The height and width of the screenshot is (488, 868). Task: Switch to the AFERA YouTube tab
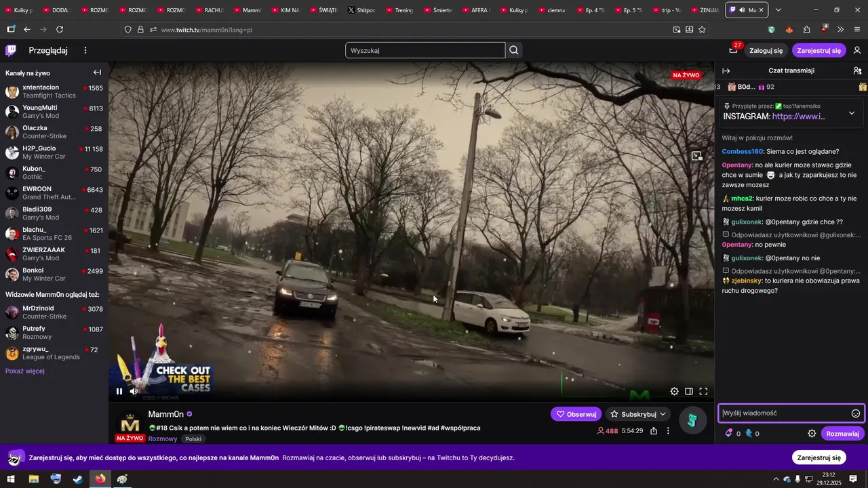[x=475, y=10]
